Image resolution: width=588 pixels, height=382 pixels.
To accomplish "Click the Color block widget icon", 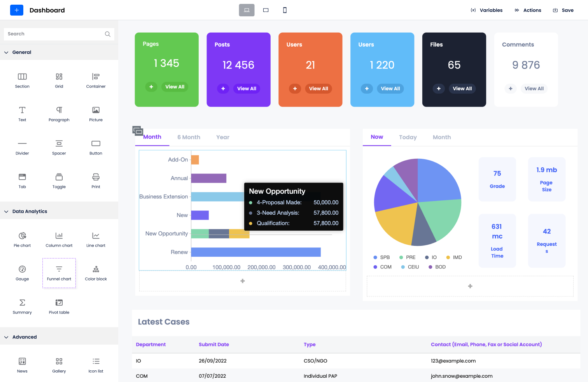I will tap(96, 269).
